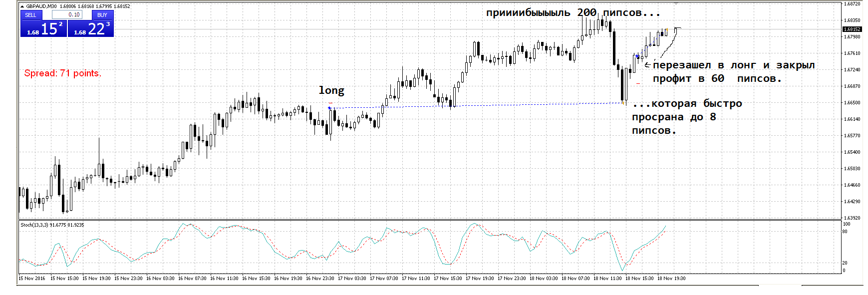Click price scale value 1.68720

[852, 4]
